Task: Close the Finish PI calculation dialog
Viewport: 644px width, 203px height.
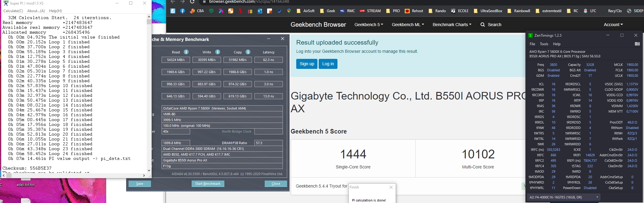Action: (391, 187)
